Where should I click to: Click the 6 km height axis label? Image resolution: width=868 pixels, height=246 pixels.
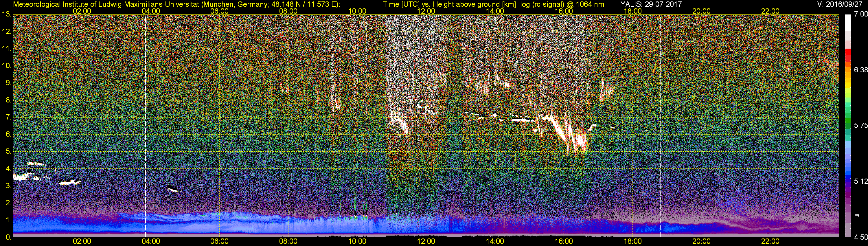8,135
